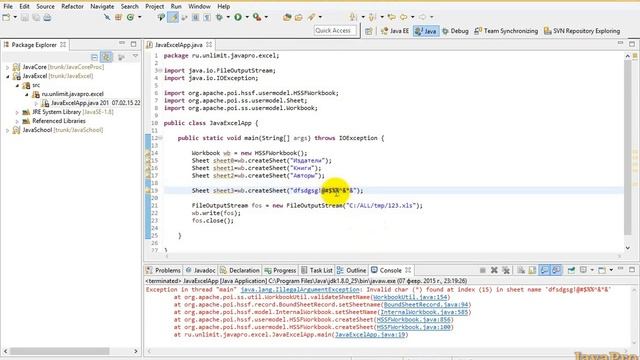
Task: Switch to the Problems tab
Action: [163, 270]
